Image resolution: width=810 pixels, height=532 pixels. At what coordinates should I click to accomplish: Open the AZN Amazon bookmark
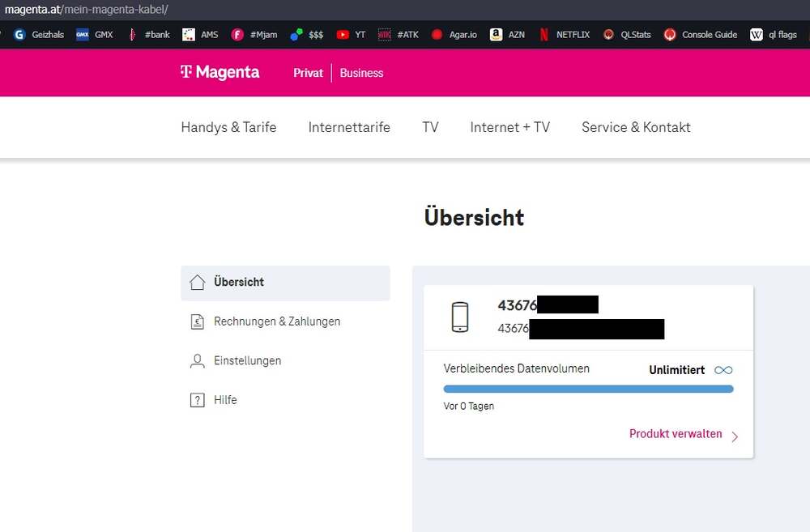[x=507, y=35]
